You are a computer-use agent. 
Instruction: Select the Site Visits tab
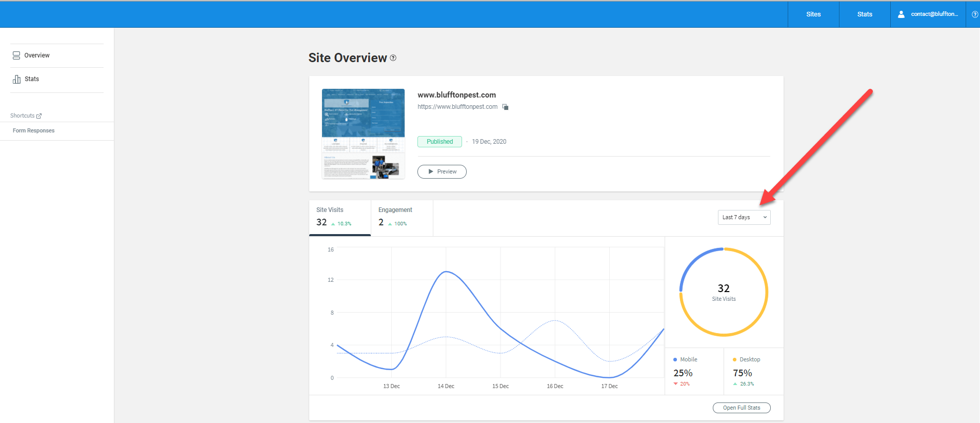pos(340,218)
